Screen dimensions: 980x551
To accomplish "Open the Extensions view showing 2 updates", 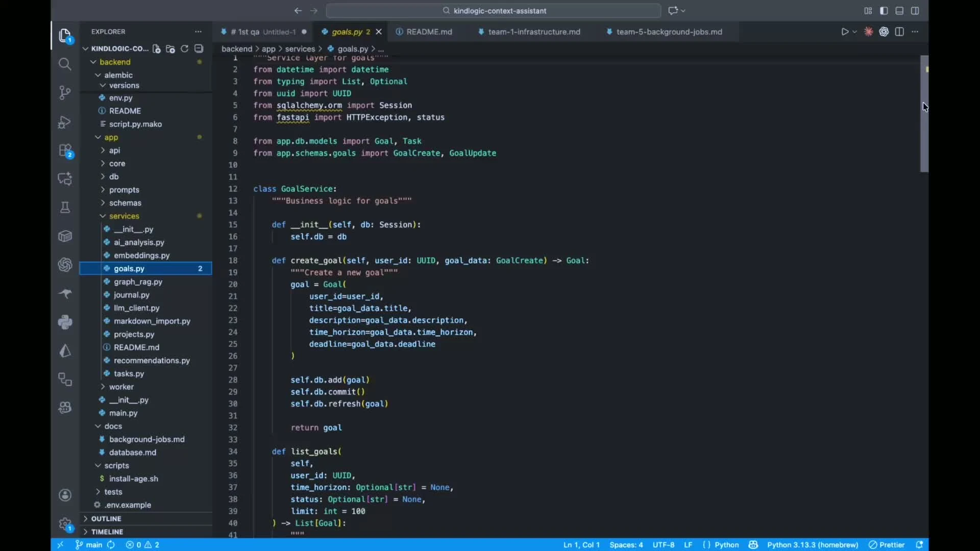I will click(65, 151).
